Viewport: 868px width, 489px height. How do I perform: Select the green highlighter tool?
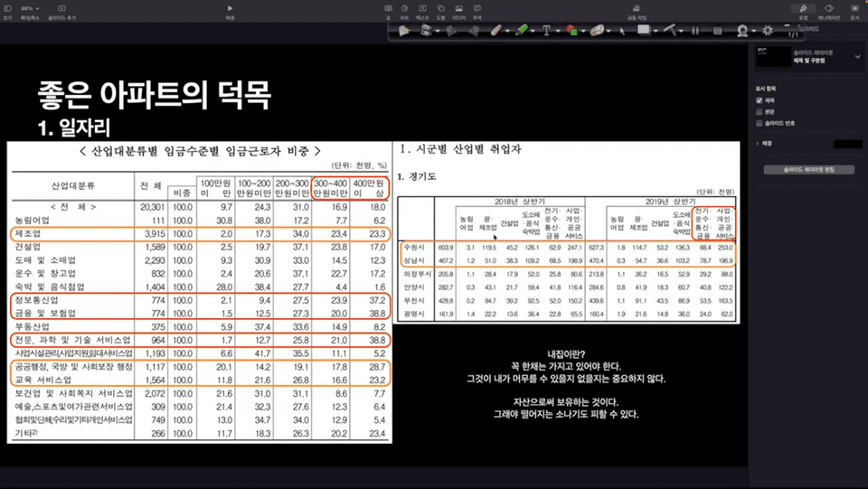[x=521, y=31]
